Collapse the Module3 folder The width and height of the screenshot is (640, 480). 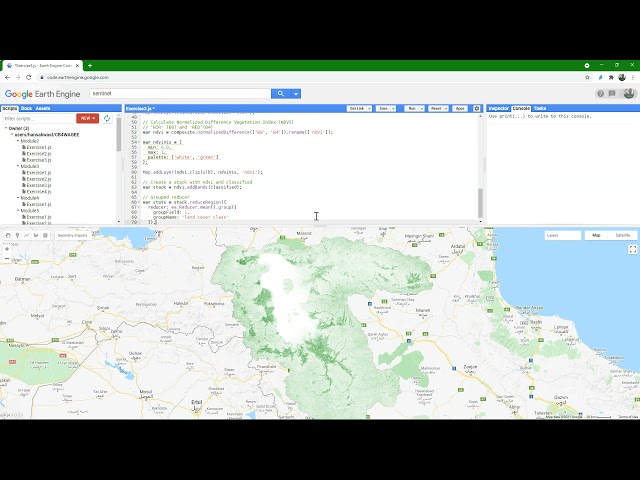18,166
